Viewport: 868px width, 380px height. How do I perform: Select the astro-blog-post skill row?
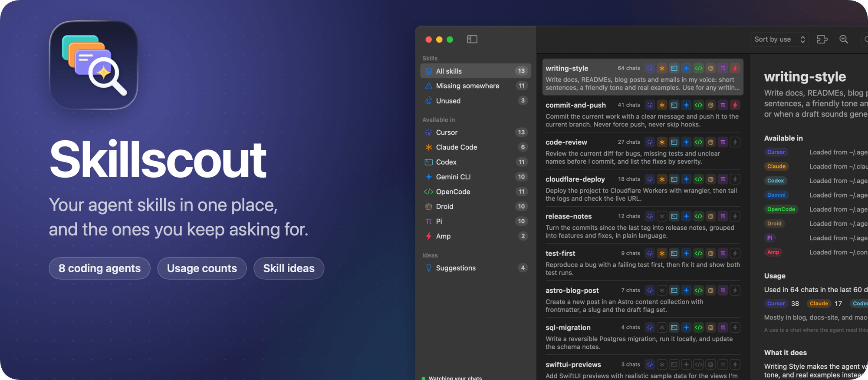click(x=643, y=299)
